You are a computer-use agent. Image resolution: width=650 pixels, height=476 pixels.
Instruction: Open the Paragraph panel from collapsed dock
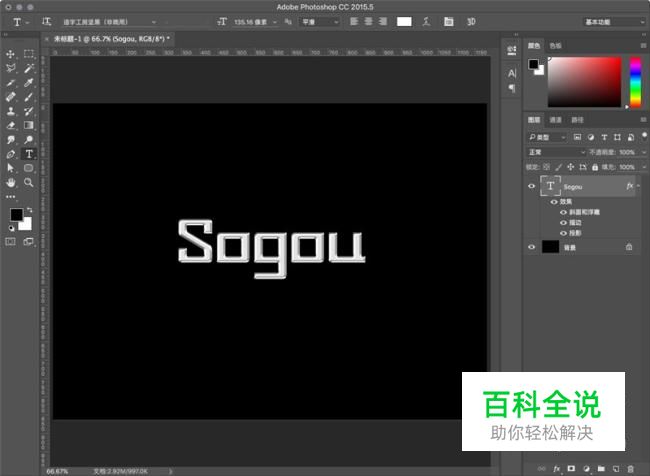[512, 88]
